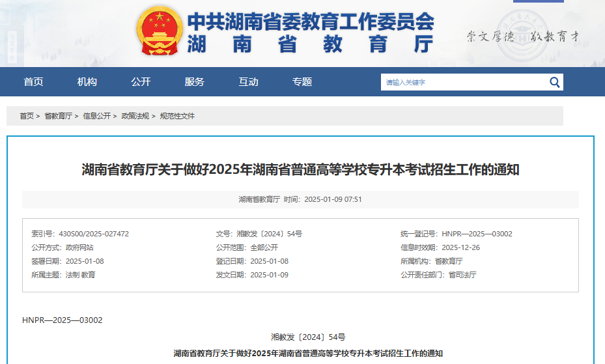Select centered 湘教发〔2024〕54号 line in body
The height and width of the screenshot is (364, 605).
click(308, 337)
